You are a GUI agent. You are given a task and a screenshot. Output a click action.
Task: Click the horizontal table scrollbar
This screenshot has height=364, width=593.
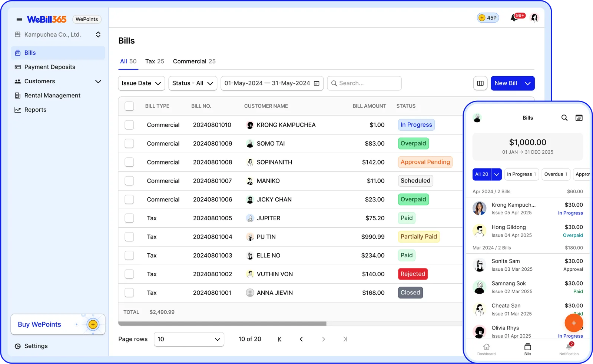pos(222,324)
